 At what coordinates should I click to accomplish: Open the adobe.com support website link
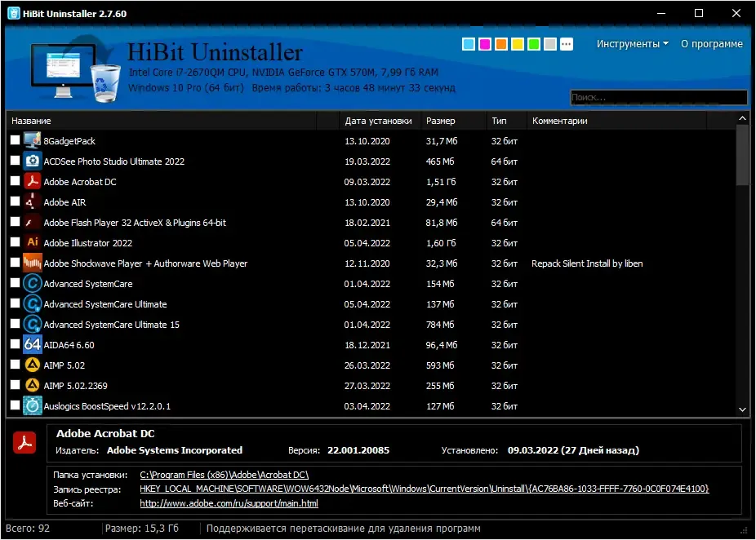pyautogui.click(x=229, y=503)
